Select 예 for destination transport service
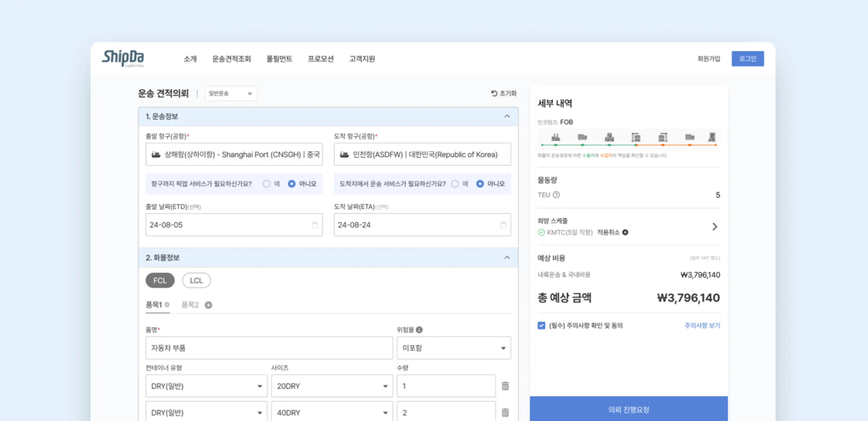 pyautogui.click(x=455, y=183)
